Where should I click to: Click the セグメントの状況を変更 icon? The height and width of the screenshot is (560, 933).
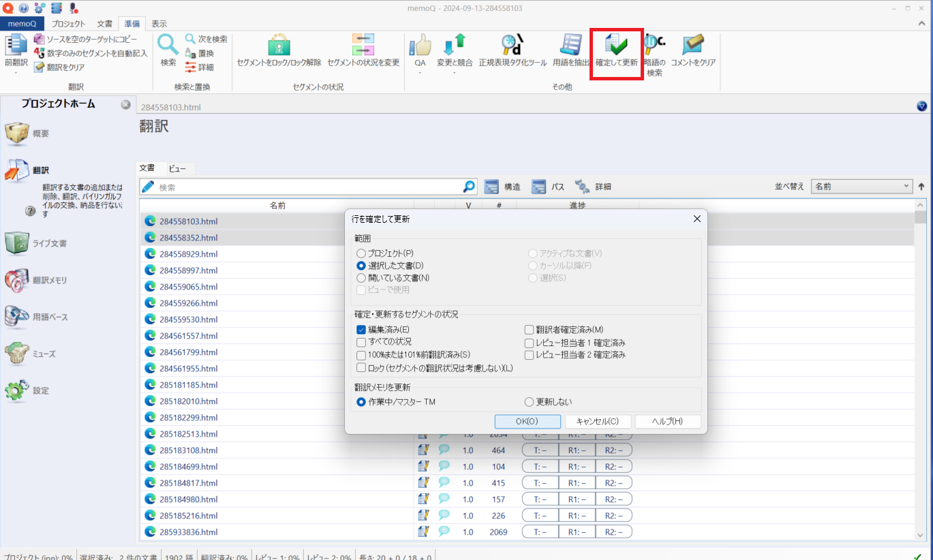pyautogui.click(x=363, y=45)
